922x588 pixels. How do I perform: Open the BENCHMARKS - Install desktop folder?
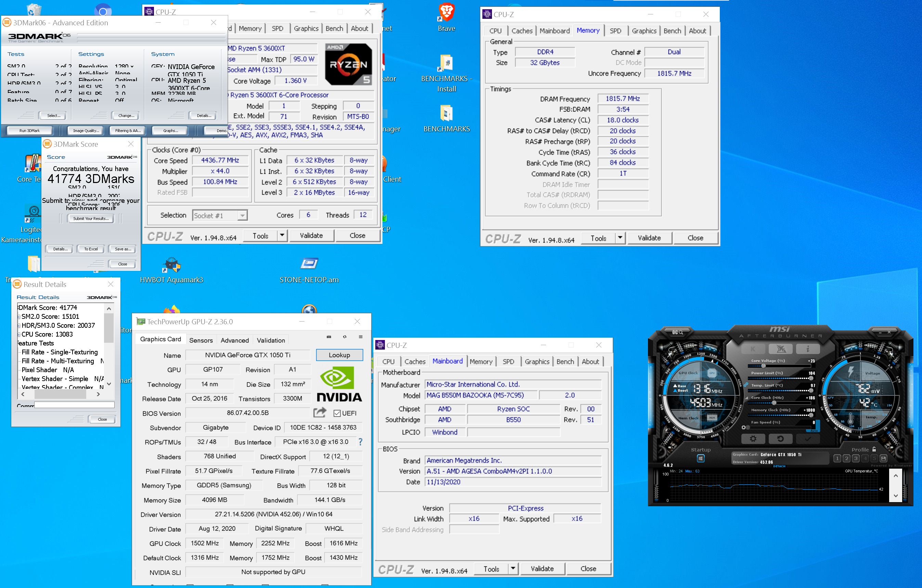point(446,73)
